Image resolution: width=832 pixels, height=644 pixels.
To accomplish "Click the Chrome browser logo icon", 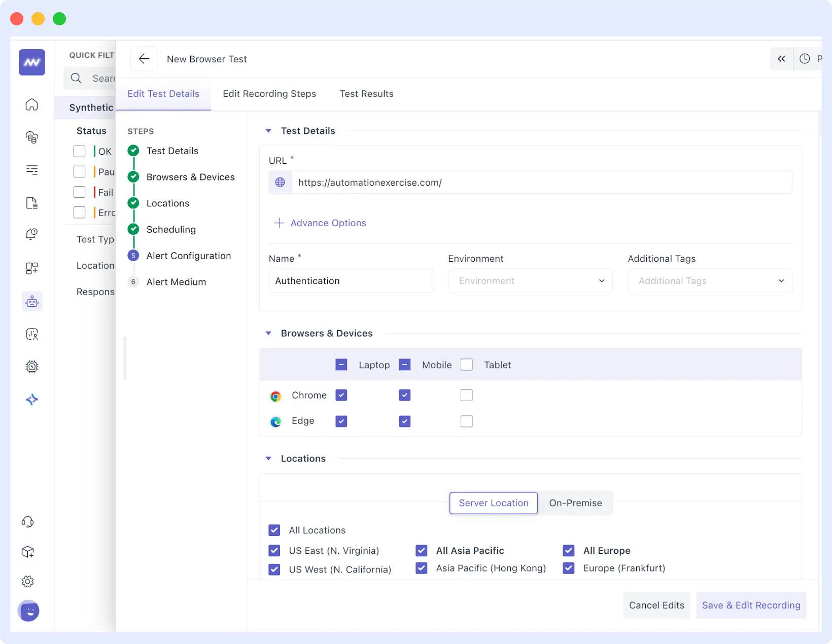I will 275,396.
